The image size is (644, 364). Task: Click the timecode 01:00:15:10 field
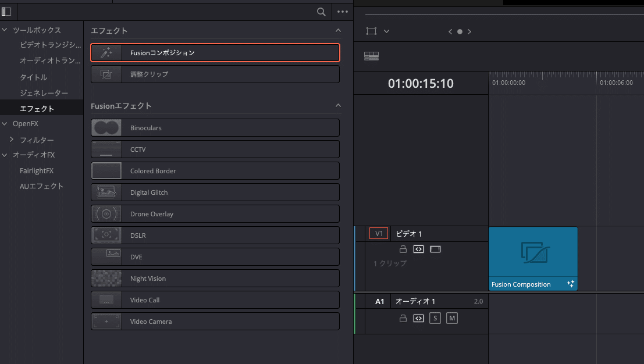pyautogui.click(x=421, y=84)
